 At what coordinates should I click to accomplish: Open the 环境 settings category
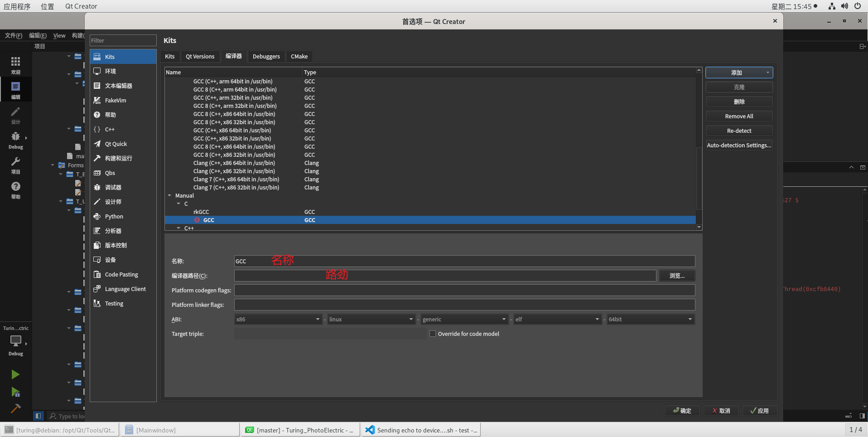click(x=123, y=71)
